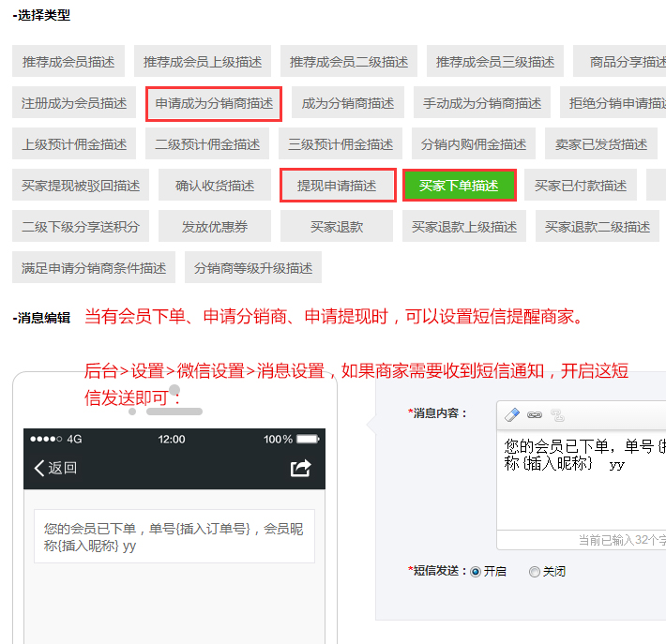Open the 买家退款 description type
666x644 pixels.
[337, 227]
